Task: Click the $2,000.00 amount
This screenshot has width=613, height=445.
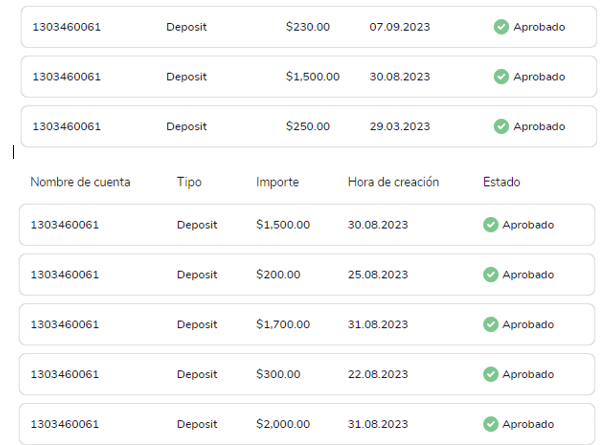Action: [x=283, y=424]
